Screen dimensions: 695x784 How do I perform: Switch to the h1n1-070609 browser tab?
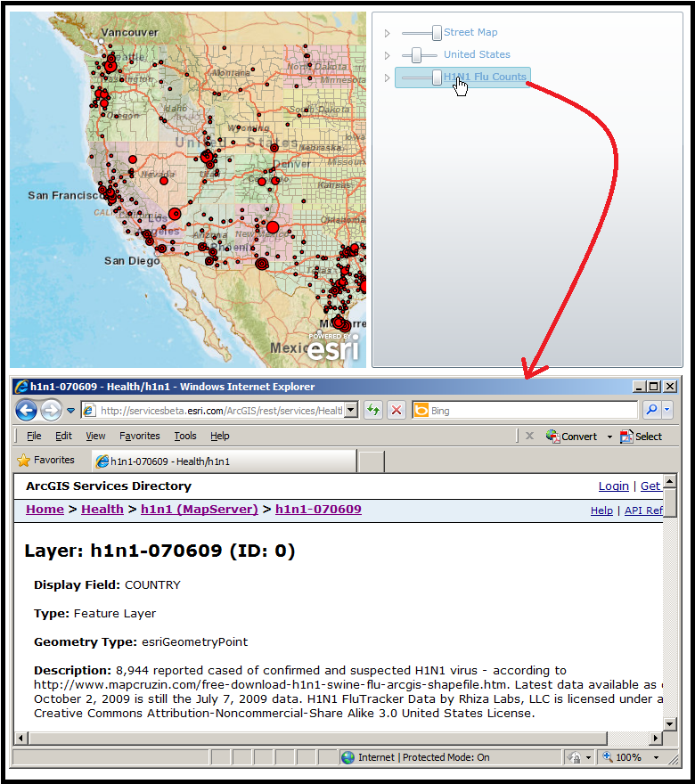click(223, 461)
